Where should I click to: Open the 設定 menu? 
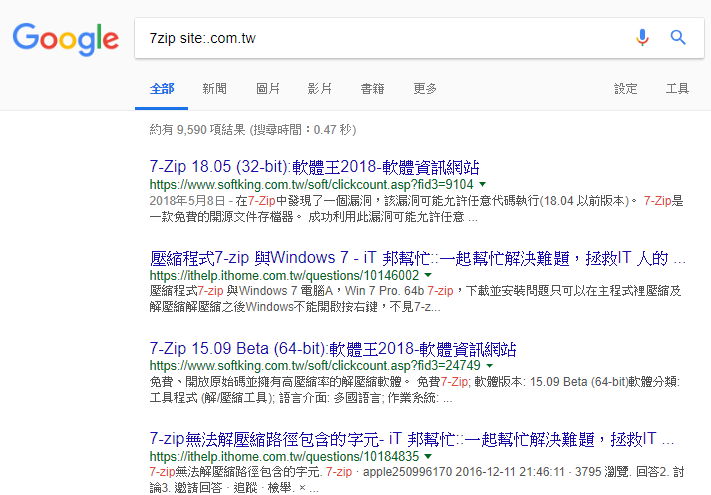pos(626,89)
